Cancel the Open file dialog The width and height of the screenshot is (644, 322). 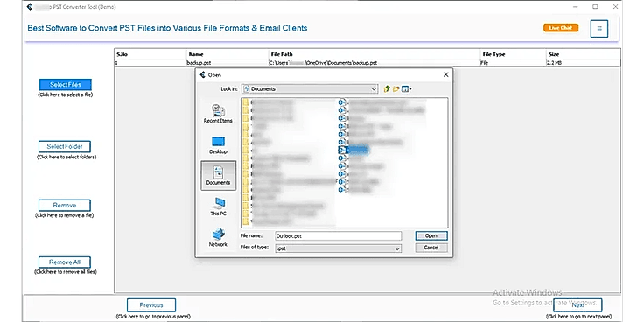431,248
